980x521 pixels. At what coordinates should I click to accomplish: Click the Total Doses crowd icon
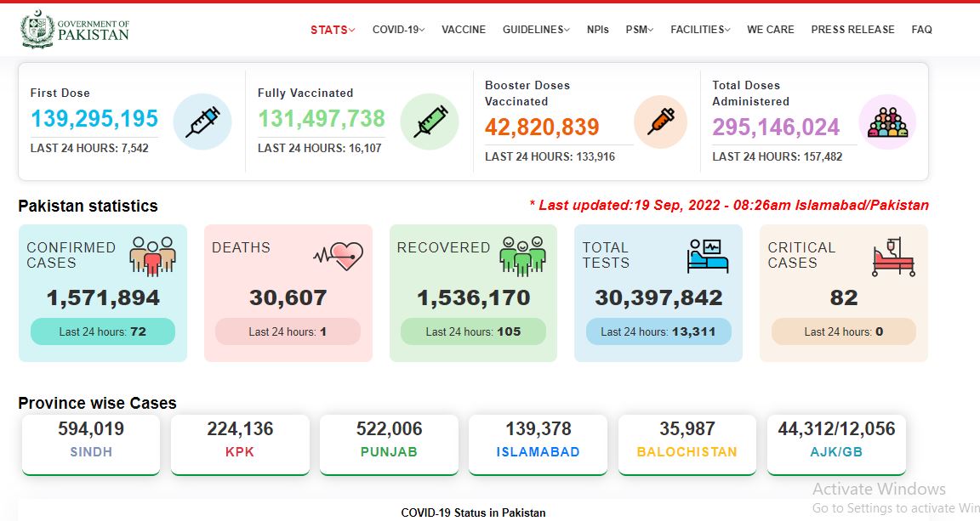[887, 122]
